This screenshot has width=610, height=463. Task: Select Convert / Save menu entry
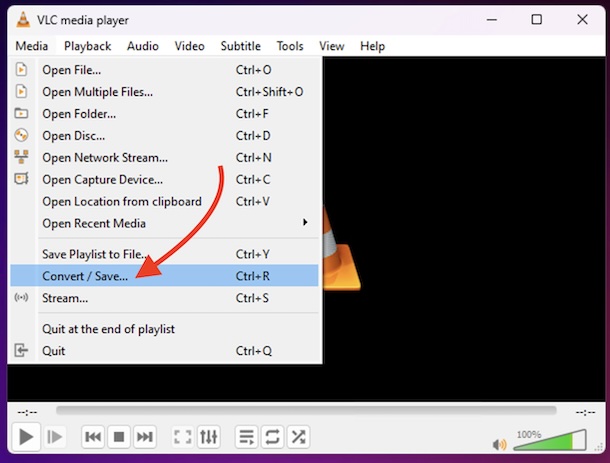pyautogui.click(x=85, y=276)
